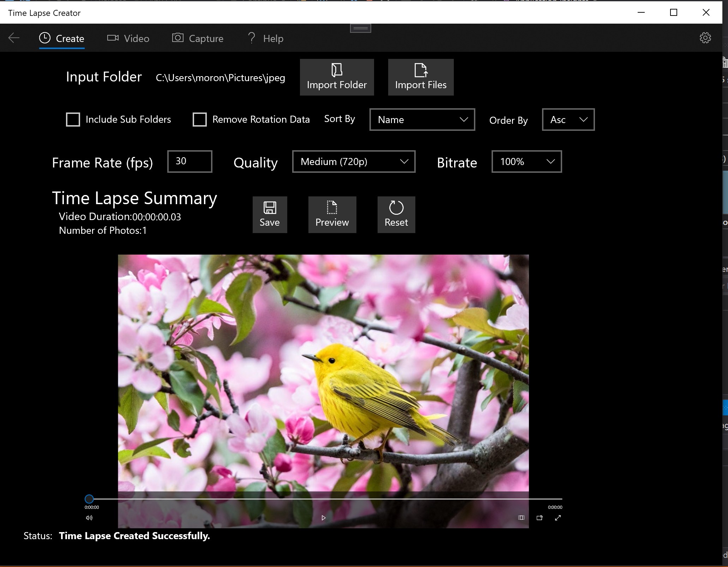Screen dimensions: 728x567
Task: Open the Capture tab
Action: [x=198, y=38]
